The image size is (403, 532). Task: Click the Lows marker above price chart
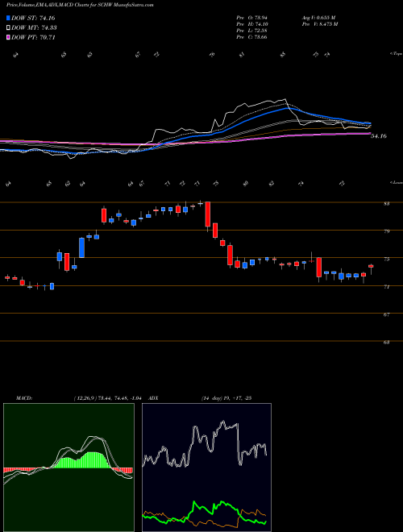pyautogui.click(x=397, y=182)
